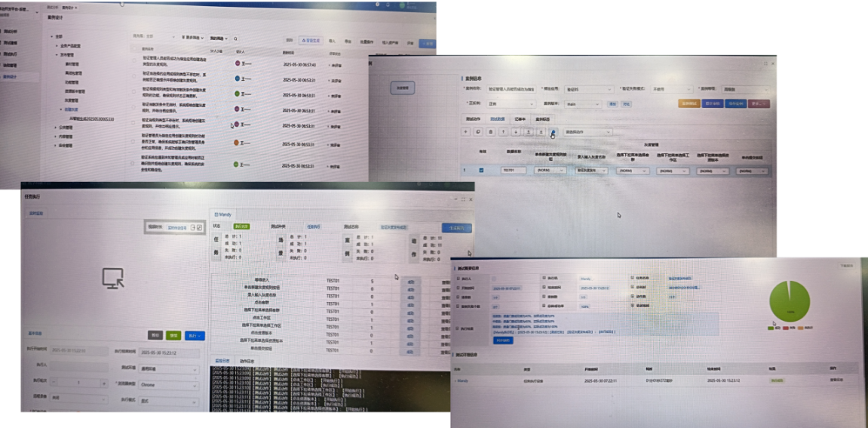Move the data row down with the down-arrow icon
Image resolution: width=868 pixels, height=428 pixels.
[515, 132]
